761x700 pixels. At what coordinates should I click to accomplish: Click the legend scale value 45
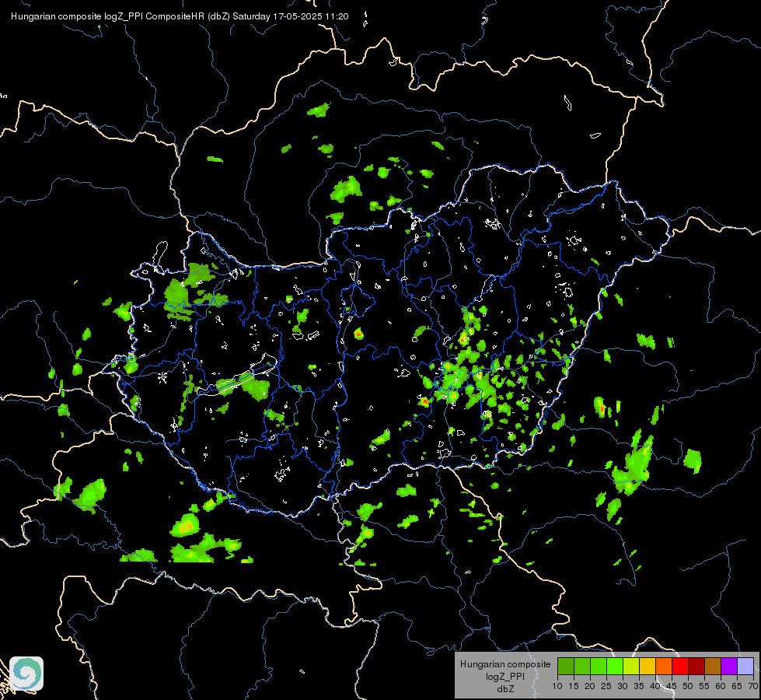pyautogui.click(x=672, y=686)
